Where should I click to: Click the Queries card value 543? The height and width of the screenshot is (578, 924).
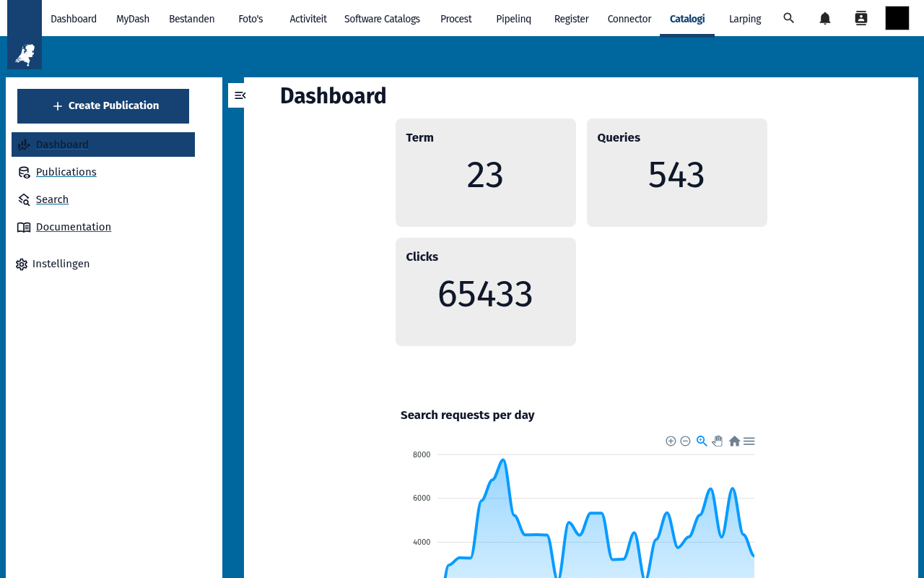[676, 176]
